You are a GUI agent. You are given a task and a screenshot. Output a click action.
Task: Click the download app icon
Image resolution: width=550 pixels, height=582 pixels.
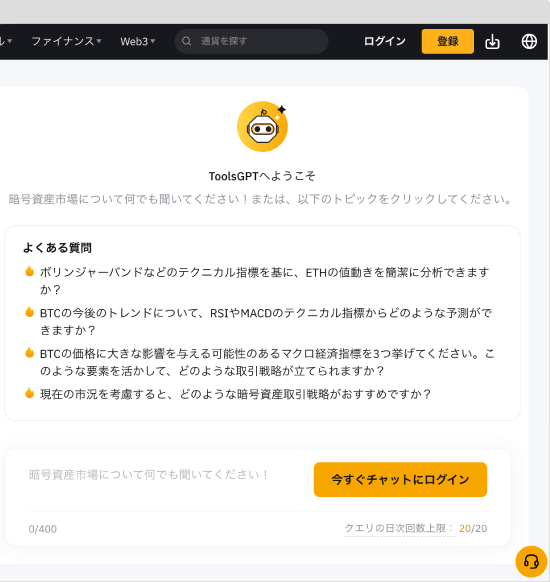(x=492, y=42)
